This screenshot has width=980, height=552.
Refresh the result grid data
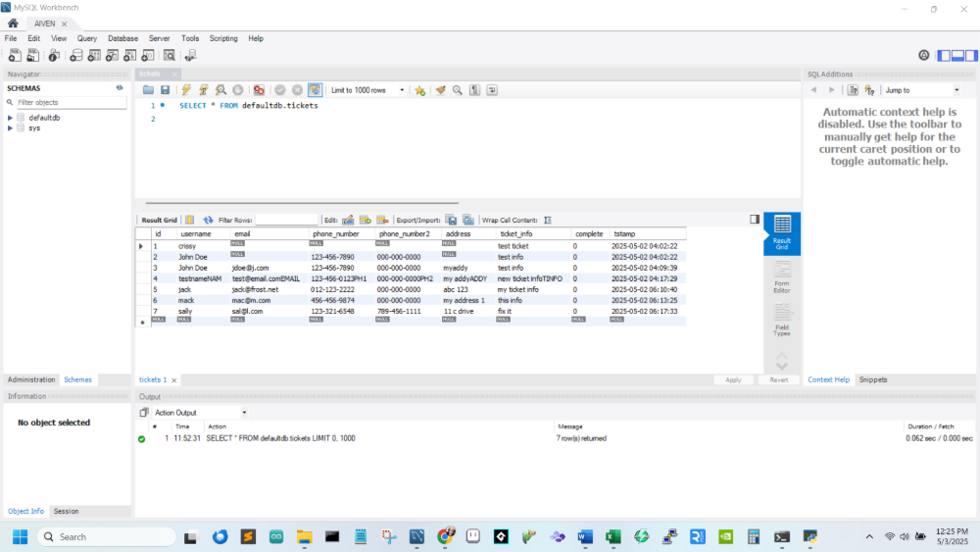(x=208, y=220)
